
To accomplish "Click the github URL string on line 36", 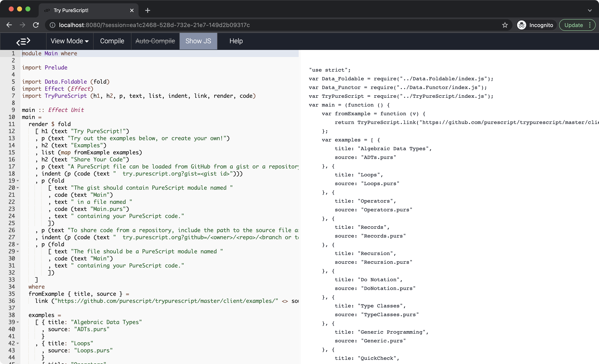I will point(166,301).
